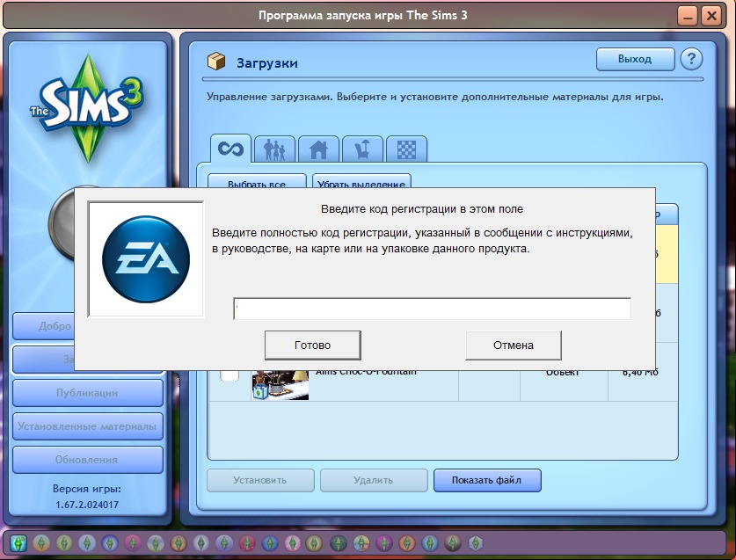Close the Sims 3 launcher window
This screenshot has width=736, height=560.
[711, 17]
